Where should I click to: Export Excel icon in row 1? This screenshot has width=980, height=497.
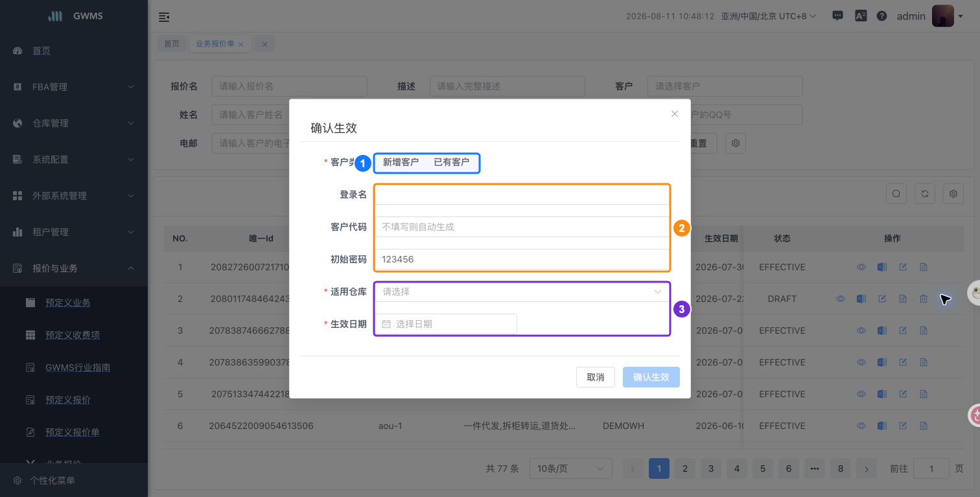(881, 267)
